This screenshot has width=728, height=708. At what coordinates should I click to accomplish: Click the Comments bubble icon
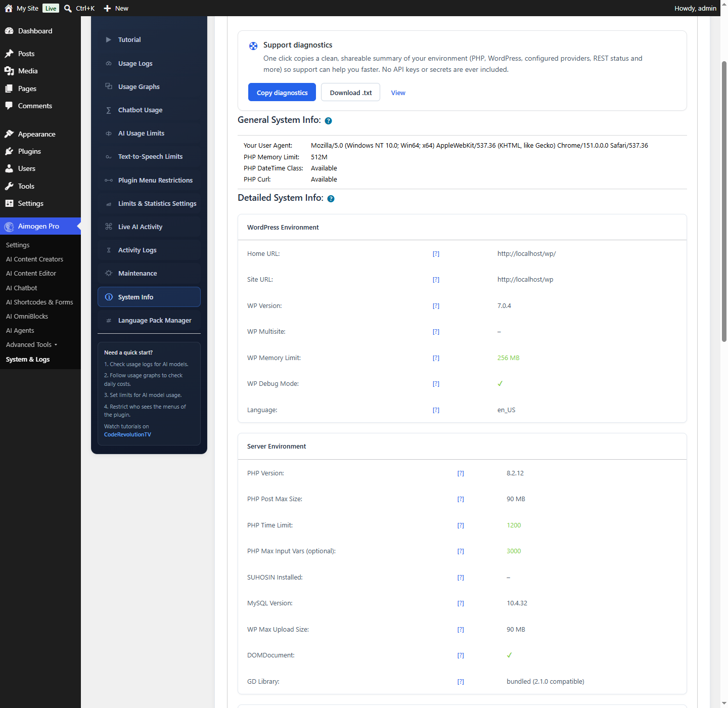click(x=9, y=106)
